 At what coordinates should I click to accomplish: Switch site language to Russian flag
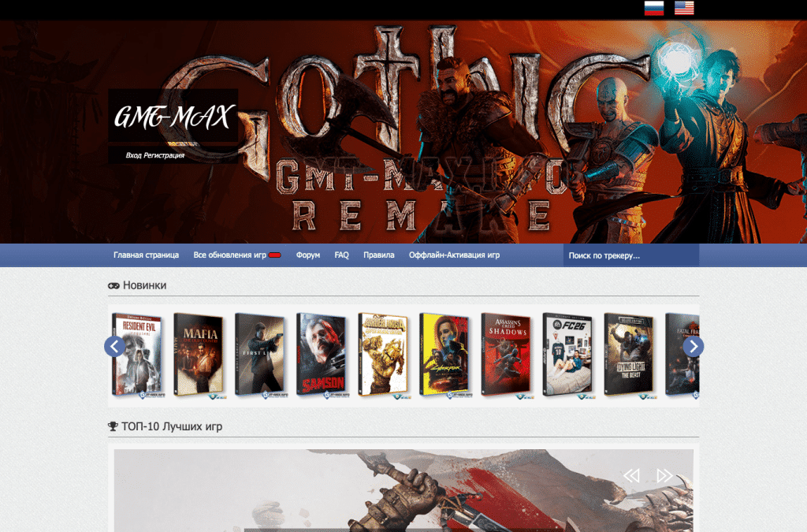pos(653,8)
